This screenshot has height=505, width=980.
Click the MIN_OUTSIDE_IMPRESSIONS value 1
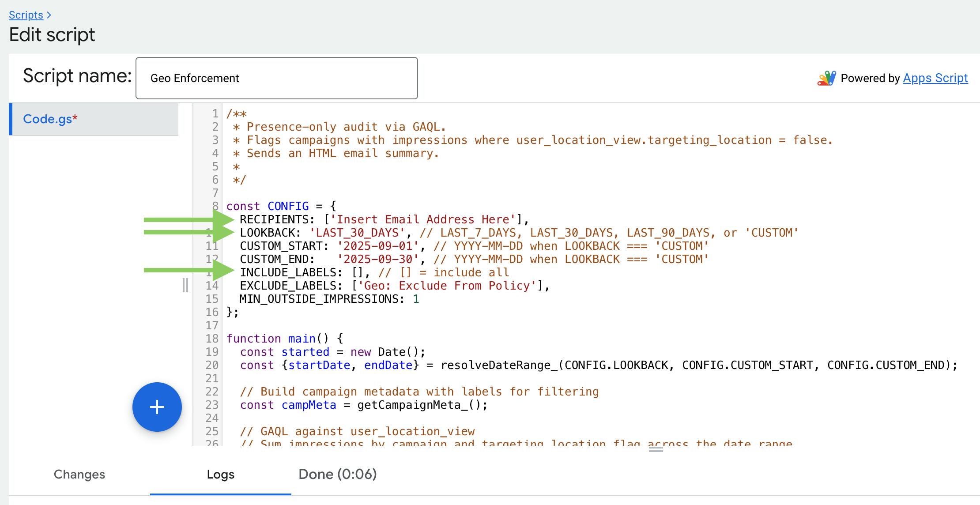point(415,299)
